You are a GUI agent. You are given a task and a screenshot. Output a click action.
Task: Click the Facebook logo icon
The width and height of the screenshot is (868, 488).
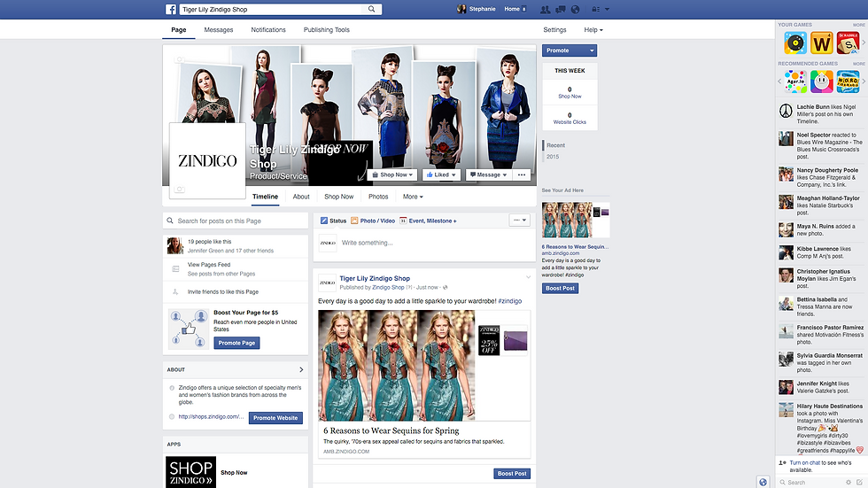(x=170, y=10)
